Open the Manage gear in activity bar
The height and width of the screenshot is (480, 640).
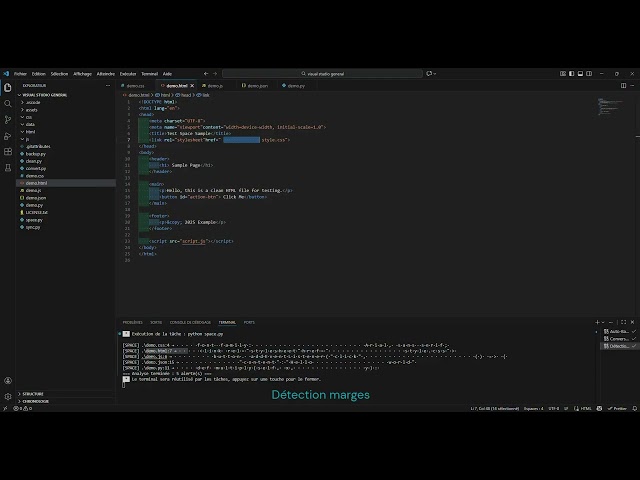(x=7, y=396)
